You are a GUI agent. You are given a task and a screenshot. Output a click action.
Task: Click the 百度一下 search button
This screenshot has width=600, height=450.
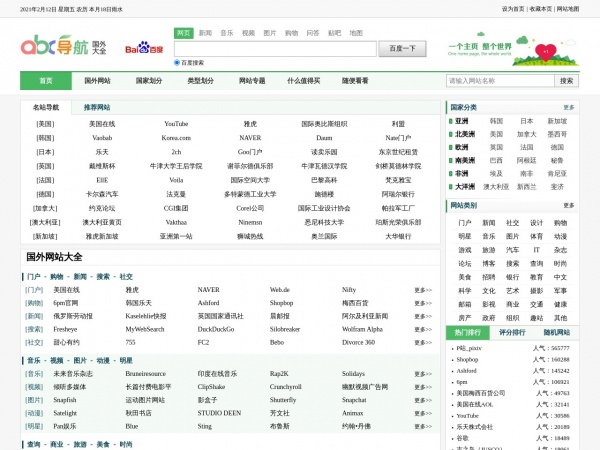402,49
